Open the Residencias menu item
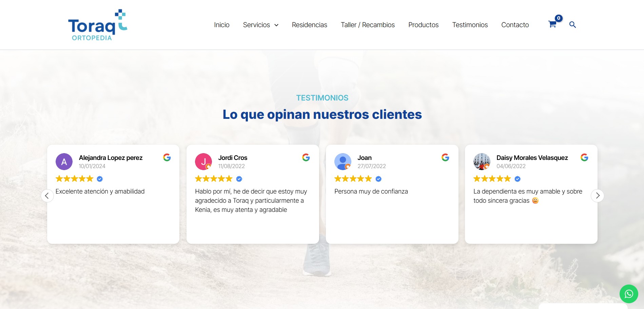This screenshot has height=309, width=644. coord(309,25)
